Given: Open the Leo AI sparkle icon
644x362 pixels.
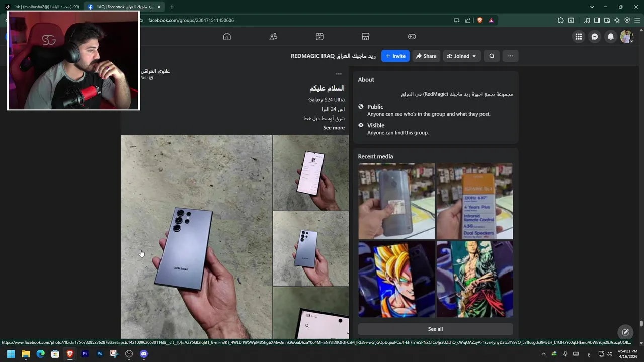Looking at the screenshot, I should click(617, 20).
